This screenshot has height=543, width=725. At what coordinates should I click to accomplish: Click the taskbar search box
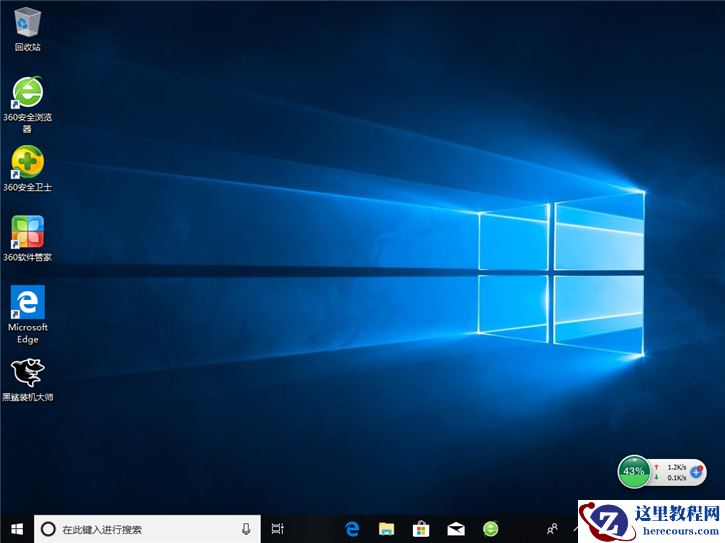147,529
